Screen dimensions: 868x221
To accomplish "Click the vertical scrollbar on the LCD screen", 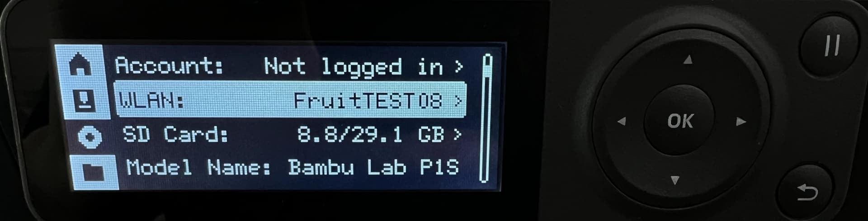I will pyautogui.click(x=486, y=118).
